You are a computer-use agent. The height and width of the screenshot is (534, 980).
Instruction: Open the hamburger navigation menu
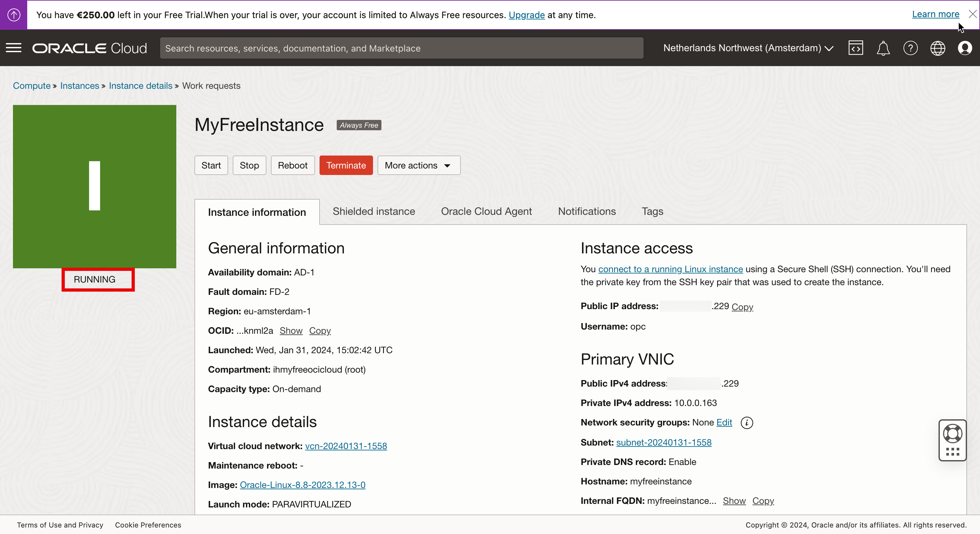(14, 48)
